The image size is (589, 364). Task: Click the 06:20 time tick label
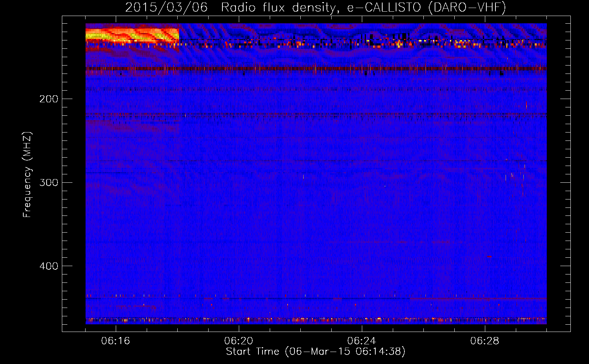click(x=239, y=341)
